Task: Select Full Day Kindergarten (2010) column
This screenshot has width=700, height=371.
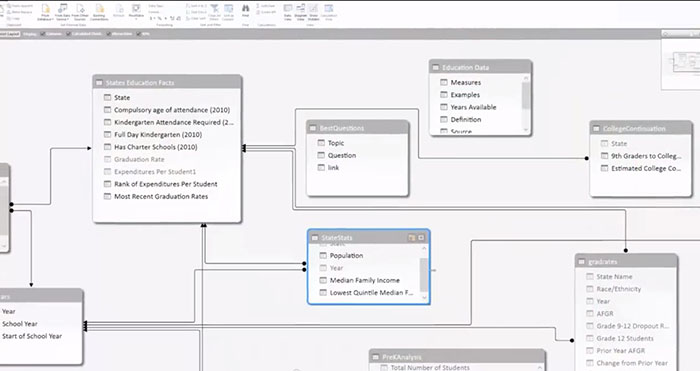Action: pyautogui.click(x=158, y=134)
